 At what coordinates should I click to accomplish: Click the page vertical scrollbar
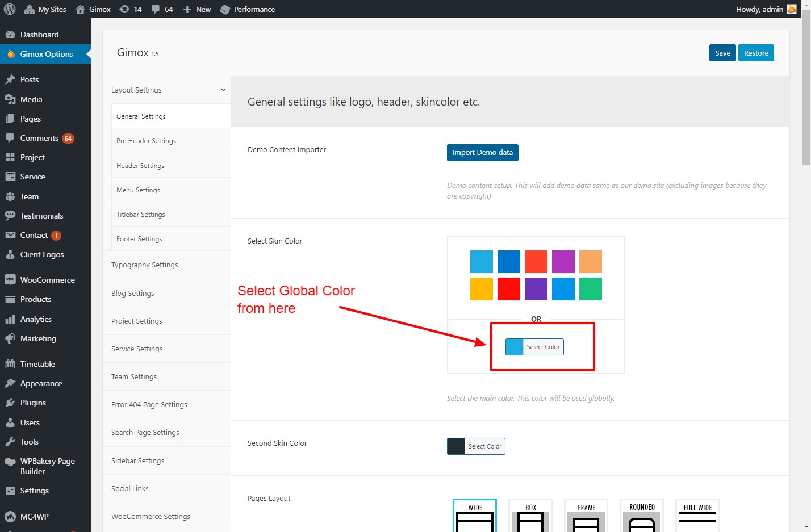point(806,91)
